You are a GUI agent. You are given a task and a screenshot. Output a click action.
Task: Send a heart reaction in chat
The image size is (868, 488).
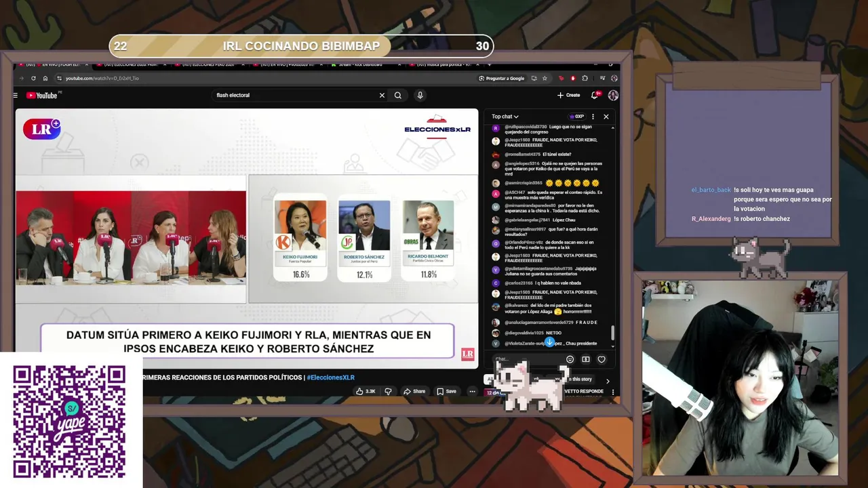coord(601,359)
